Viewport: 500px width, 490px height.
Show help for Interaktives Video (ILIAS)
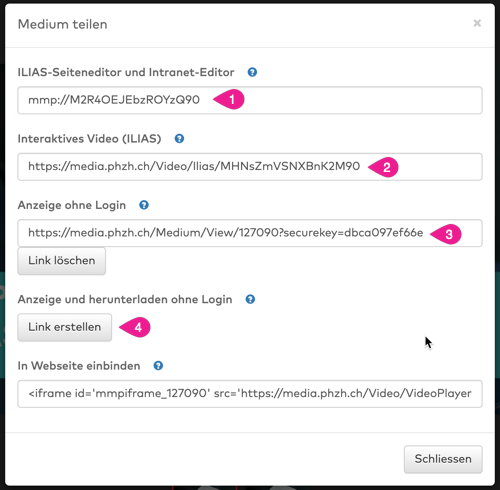pyautogui.click(x=179, y=138)
